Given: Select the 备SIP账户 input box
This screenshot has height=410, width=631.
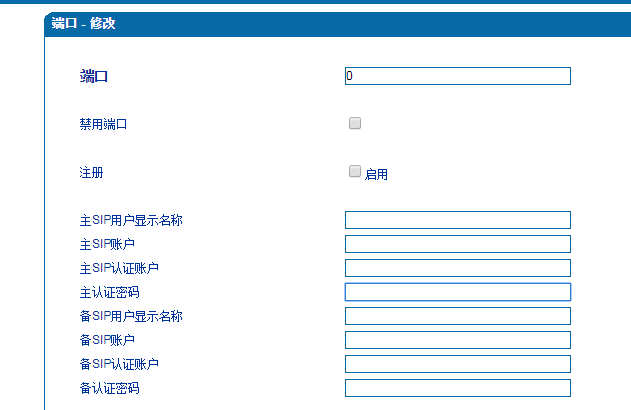Looking at the screenshot, I should [x=457, y=340].
